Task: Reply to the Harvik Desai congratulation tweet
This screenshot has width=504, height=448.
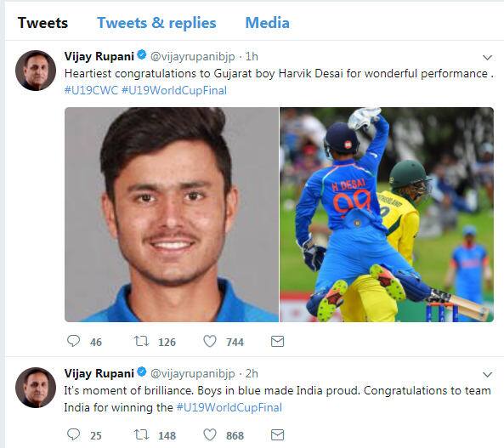Action: point(73,341)
